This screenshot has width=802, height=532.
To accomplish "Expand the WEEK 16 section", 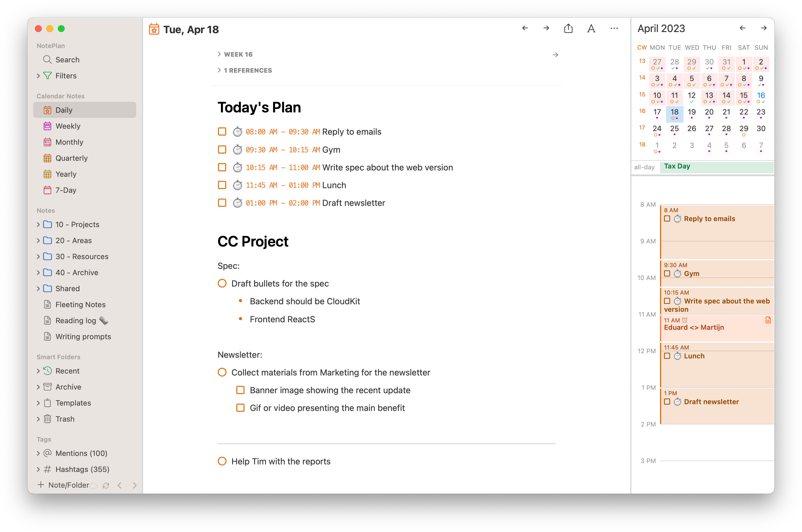I will coord(219,54).
